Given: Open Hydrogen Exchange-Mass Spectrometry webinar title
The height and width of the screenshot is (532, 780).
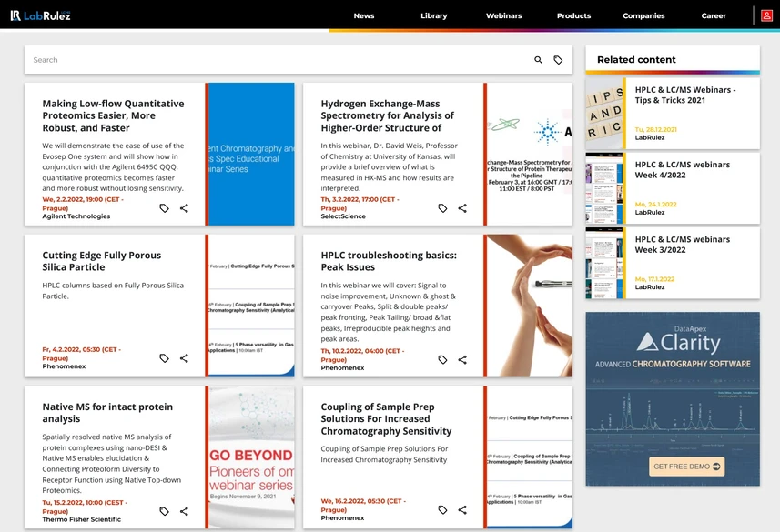Looking at the screenshot, I should (x=388, y=115).
